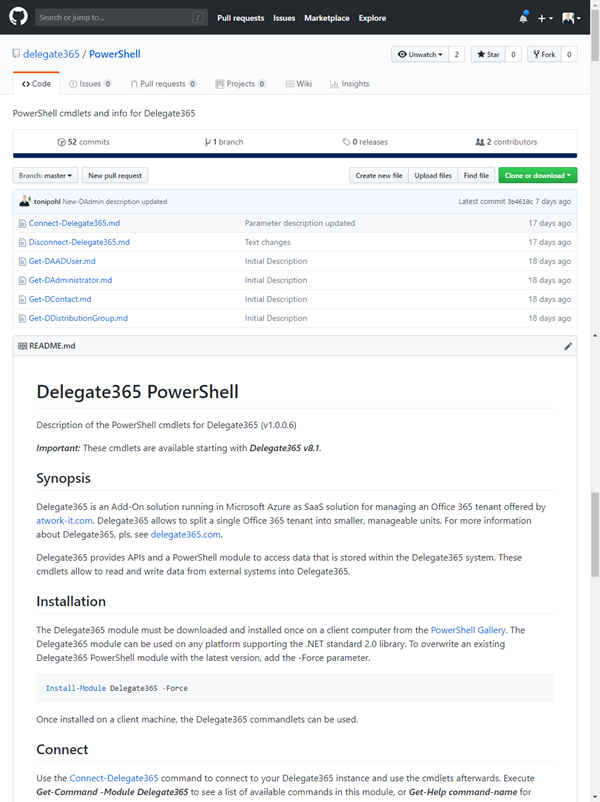Click file icon beside Get-DContact.md

point(22,299)
